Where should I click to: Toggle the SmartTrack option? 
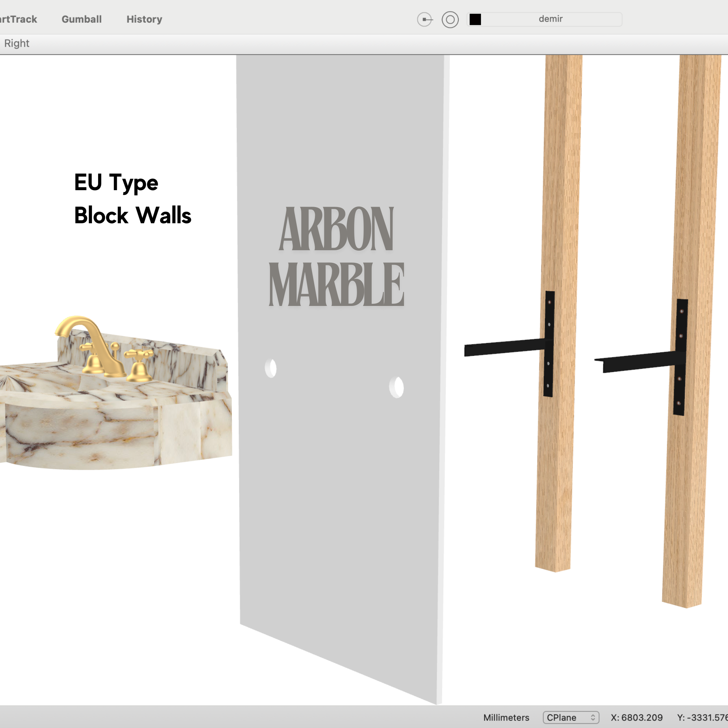18,19
